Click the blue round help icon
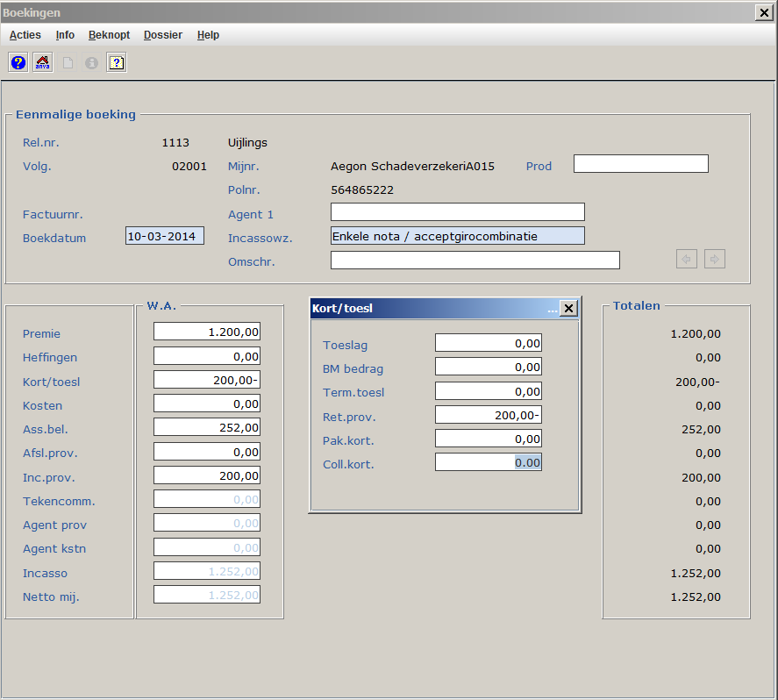Screen dimensions: 778x700 pos(18,62)
